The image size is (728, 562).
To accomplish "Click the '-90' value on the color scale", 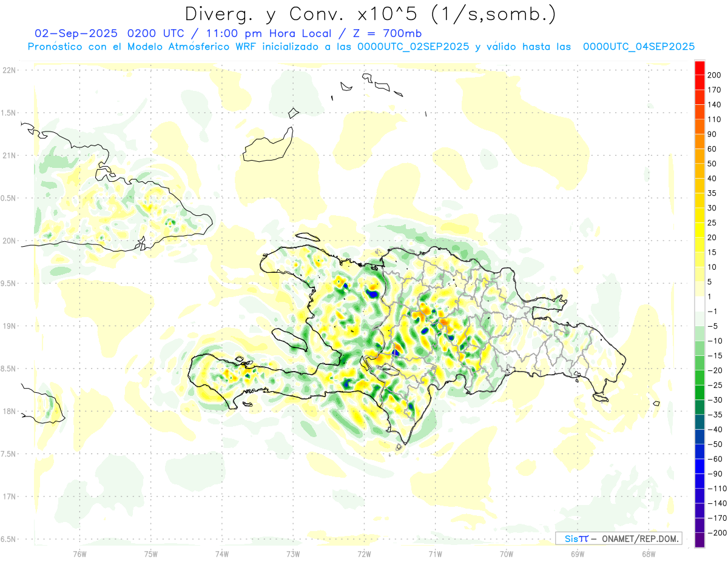I will coord(715,473).
